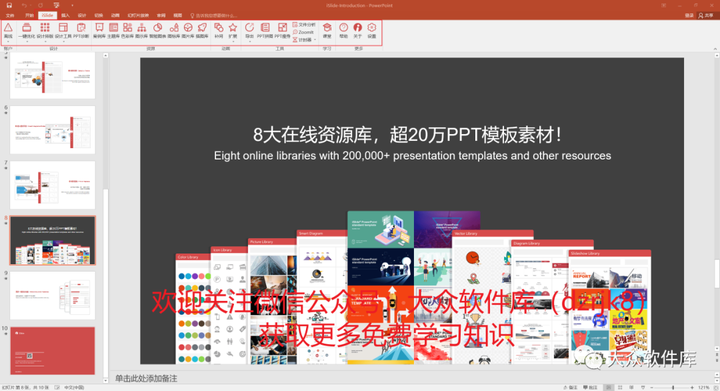Launch the 补间 tween animation tool
Screen dimensions: 720x391
coord(219,30)
